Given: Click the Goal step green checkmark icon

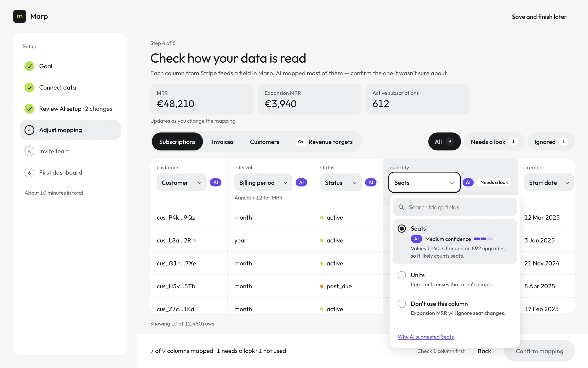Looking at the screenshot, I should [29, 66].
